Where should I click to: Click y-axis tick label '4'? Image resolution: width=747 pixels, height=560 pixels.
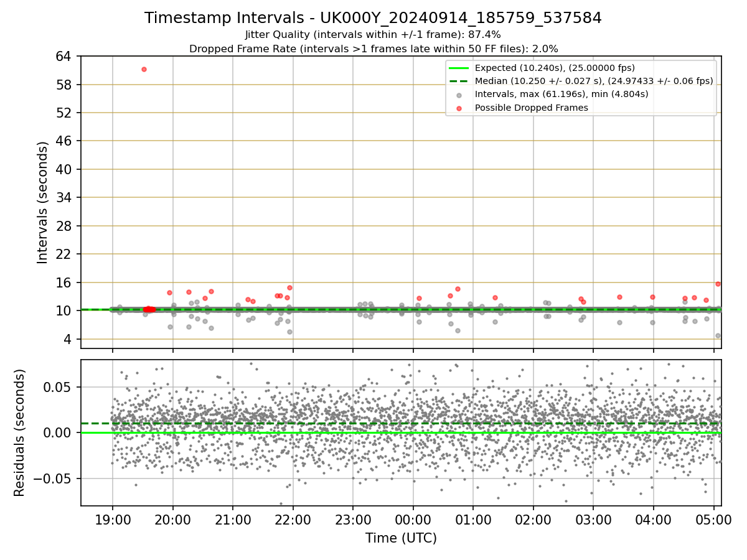click(68, 339)
